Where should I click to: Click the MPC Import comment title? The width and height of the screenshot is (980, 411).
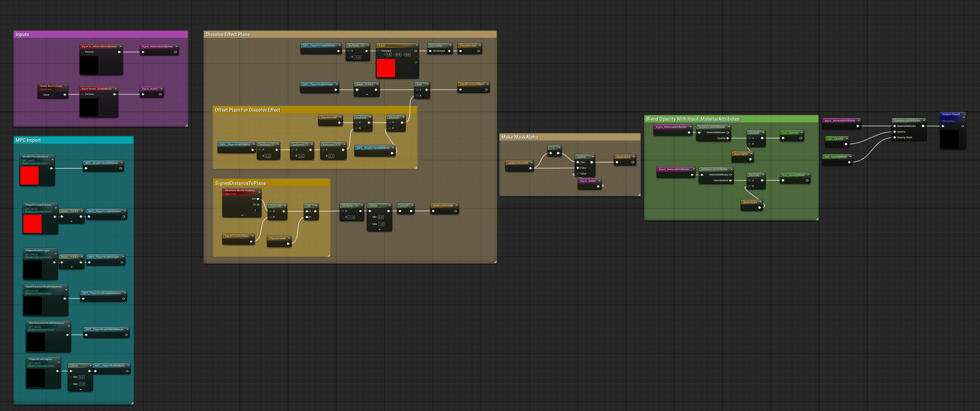[28, 141]
